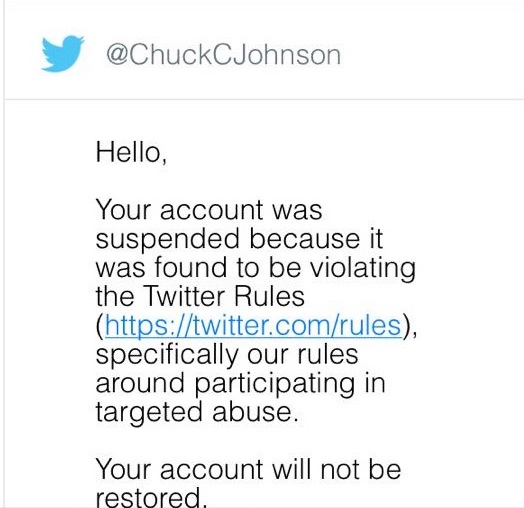
Task: Click the word "suspended" in the message
Action: 168,239
